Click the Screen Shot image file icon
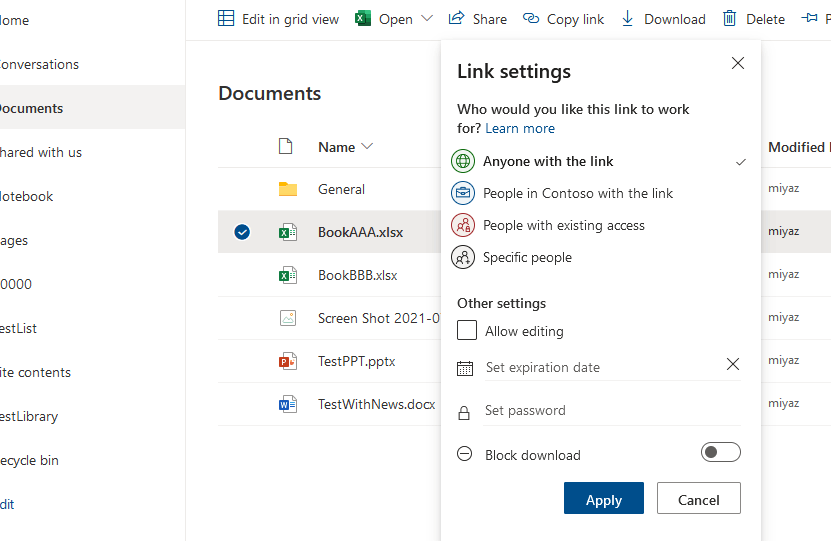Viewport: 831px width, 541px height. pyautogui.click(x=288, y=318)
